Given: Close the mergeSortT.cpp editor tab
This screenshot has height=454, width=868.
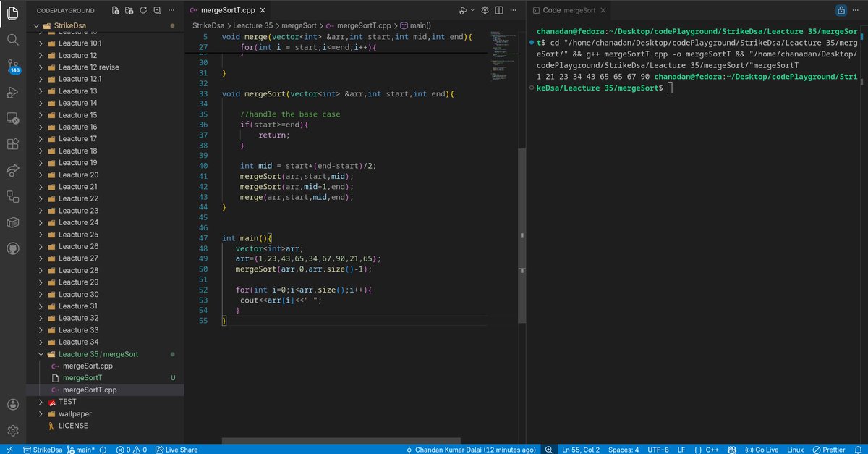Looking at the screenshot, I should tap(261, 11).
